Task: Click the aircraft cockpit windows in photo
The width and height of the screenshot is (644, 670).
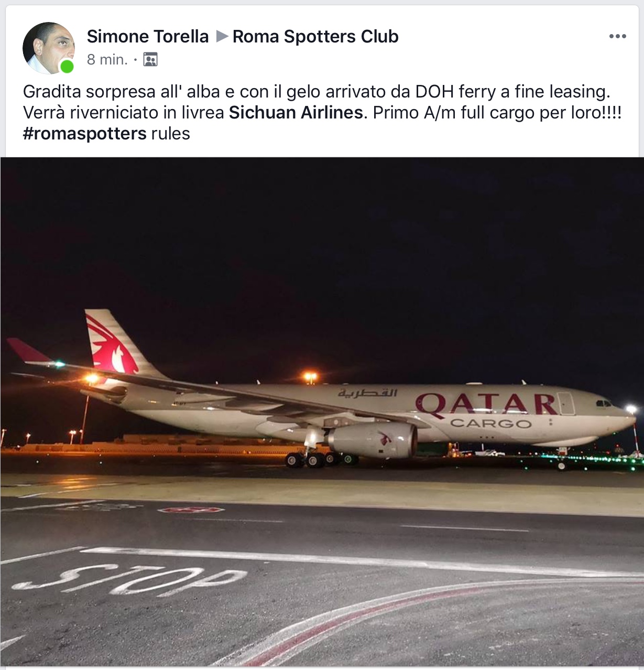Action: pyautogui.click(x=604, y=403)
